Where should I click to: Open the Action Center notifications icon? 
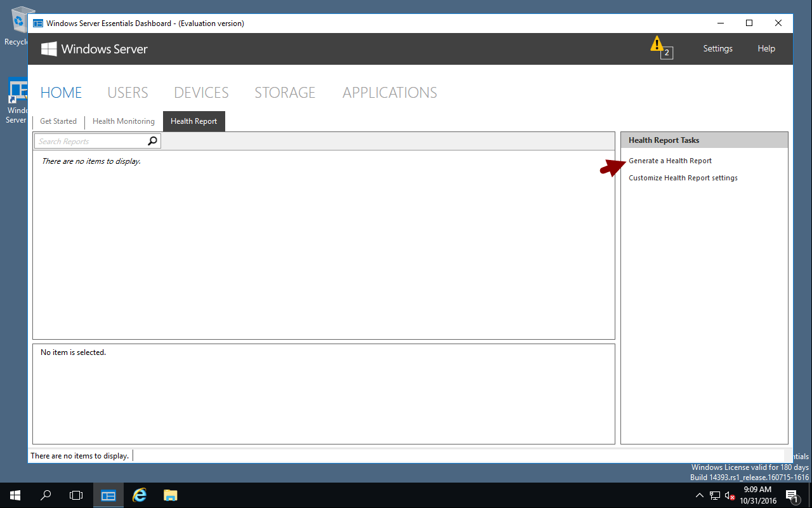tap(792, 495)
